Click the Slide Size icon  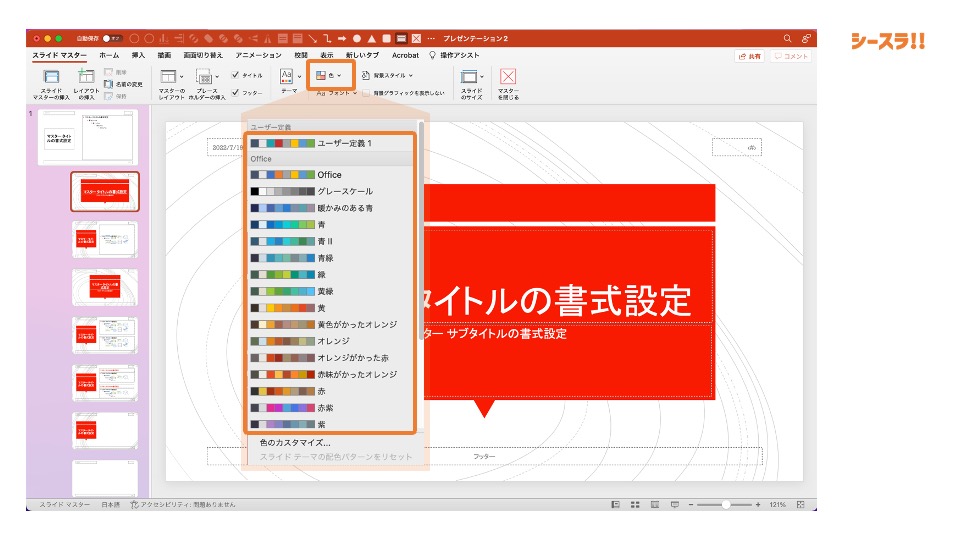click(468, 77)
